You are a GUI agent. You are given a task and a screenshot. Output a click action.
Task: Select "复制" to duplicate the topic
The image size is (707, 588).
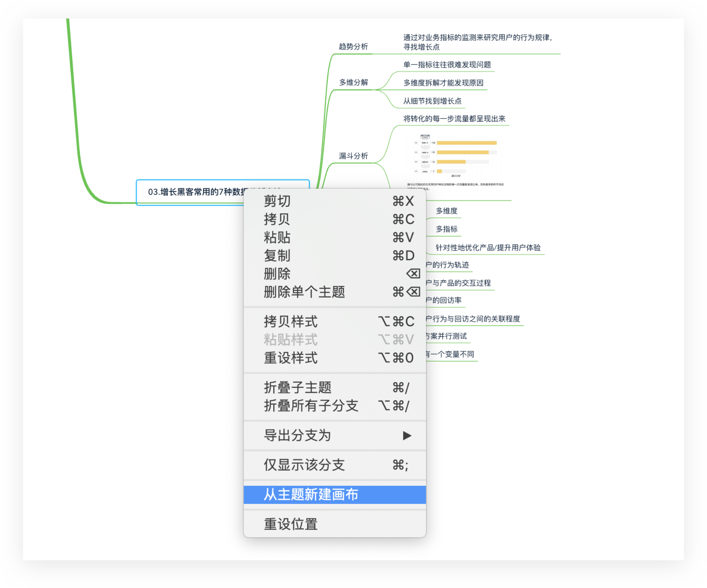(x=277, y=255)
